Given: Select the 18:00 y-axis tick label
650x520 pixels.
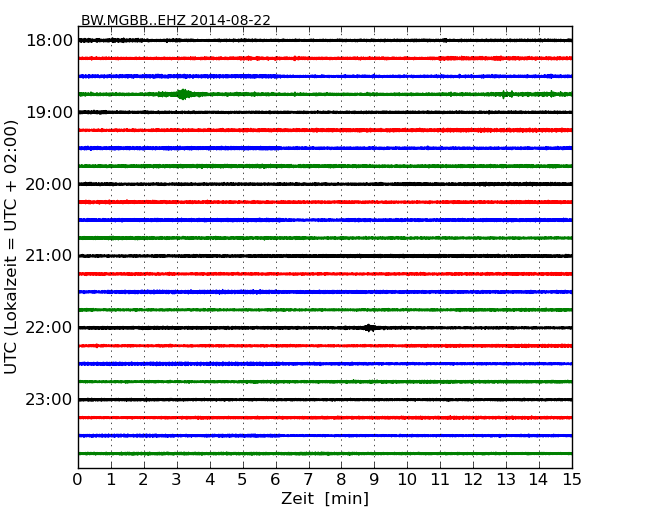Looking at the screenshot, I should click(x=49, y=41).
